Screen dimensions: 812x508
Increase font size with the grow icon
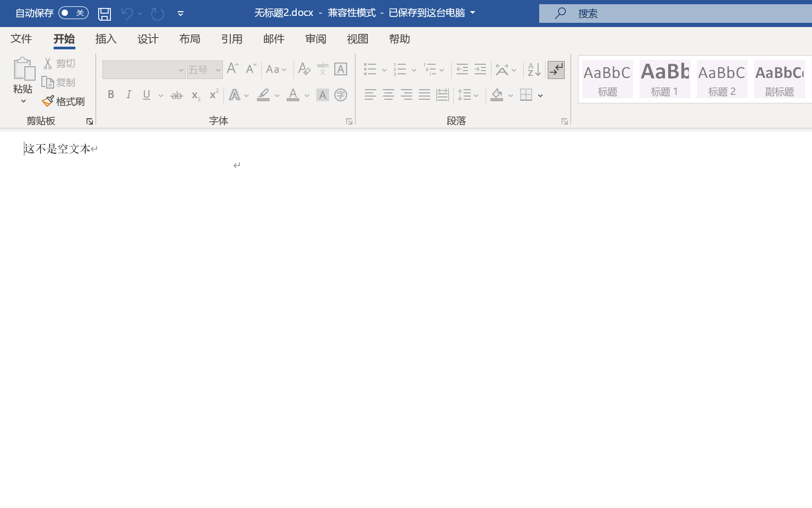[x=232, y=69]
